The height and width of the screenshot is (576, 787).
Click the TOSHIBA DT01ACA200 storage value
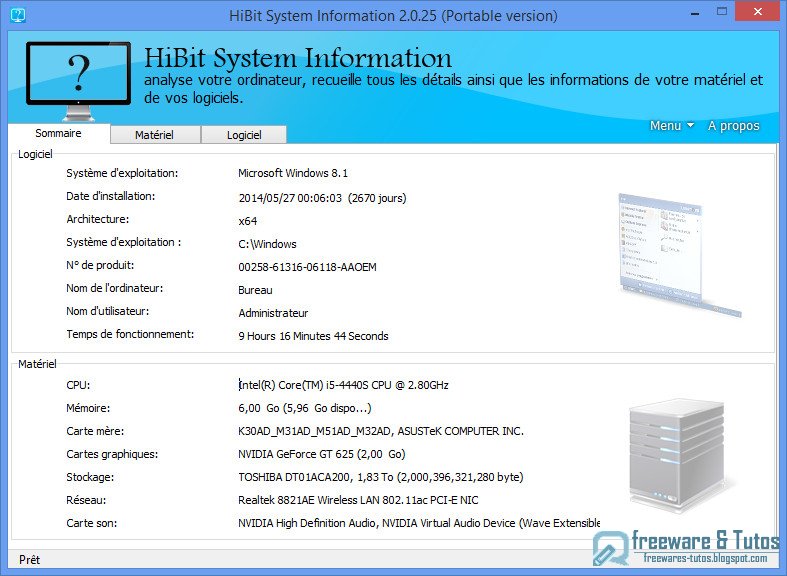click(381, 477)
